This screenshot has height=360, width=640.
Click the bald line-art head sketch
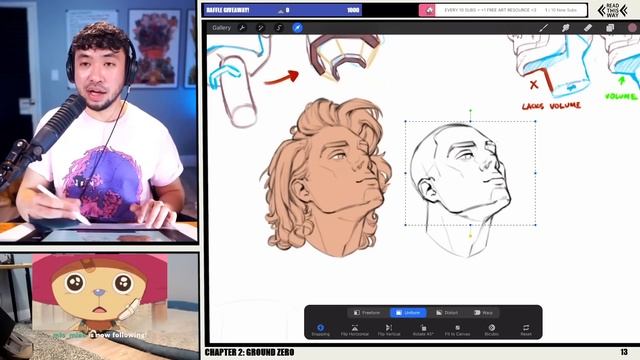[x=460, y=190]
